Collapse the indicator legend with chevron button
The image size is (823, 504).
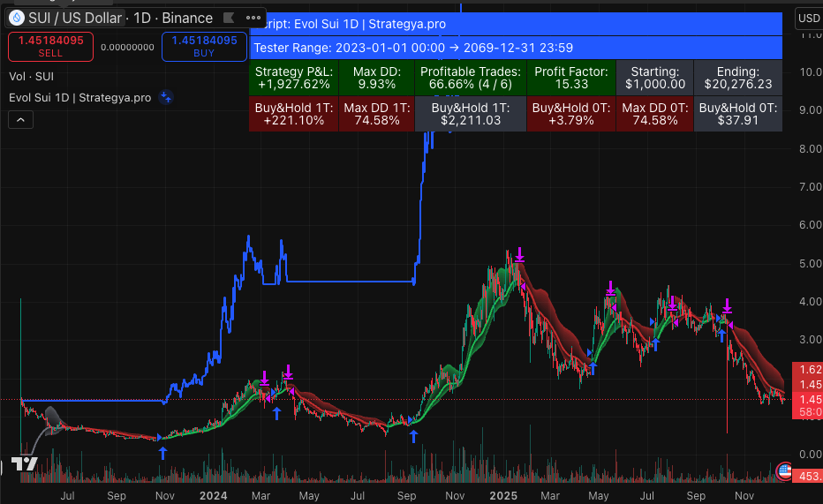(20, 120)
